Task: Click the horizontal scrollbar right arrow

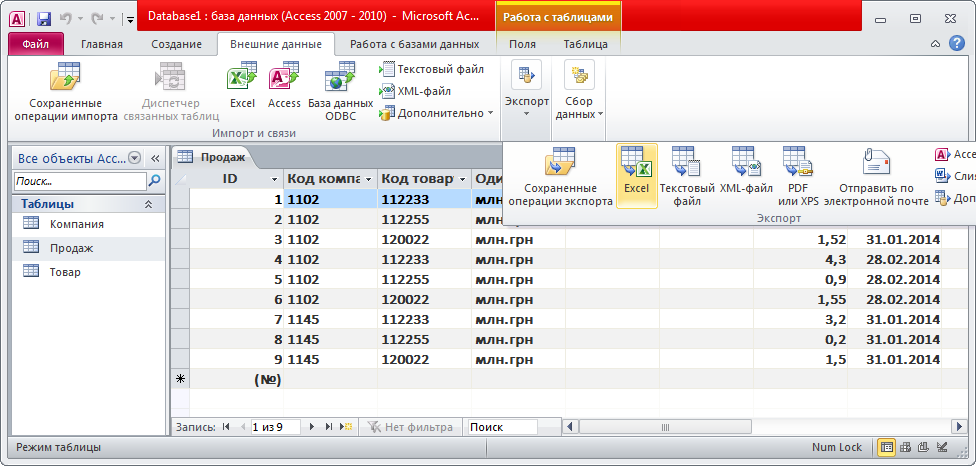Action: [x=959, y=427]
